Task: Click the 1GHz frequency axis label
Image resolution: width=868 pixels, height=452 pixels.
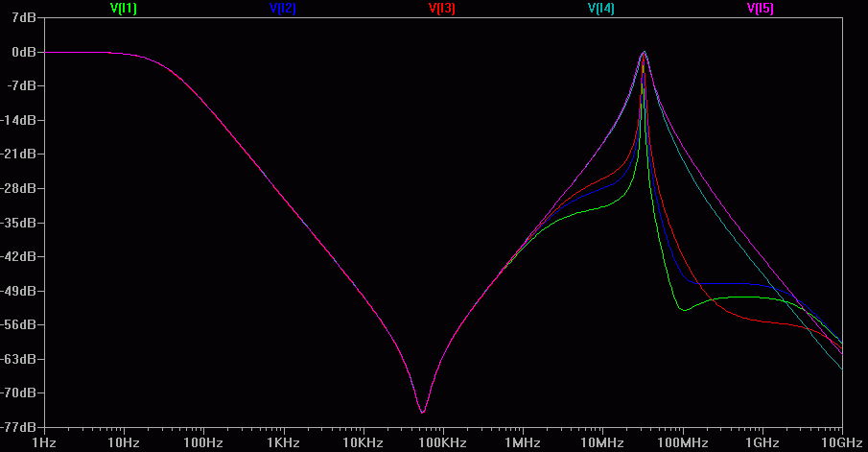Action: [x=762, y=442]
